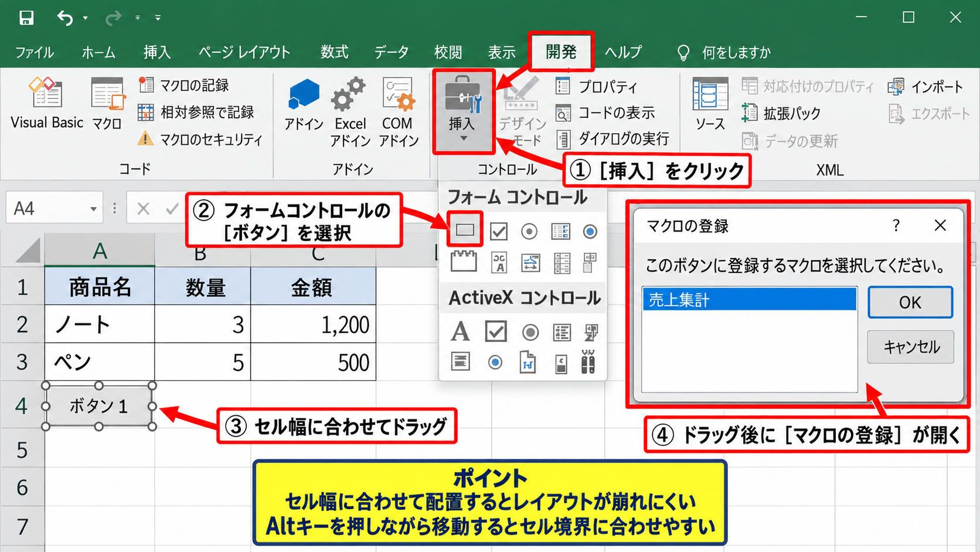Select Form Control list box icon
980x552 pixels.
[560, 231]
